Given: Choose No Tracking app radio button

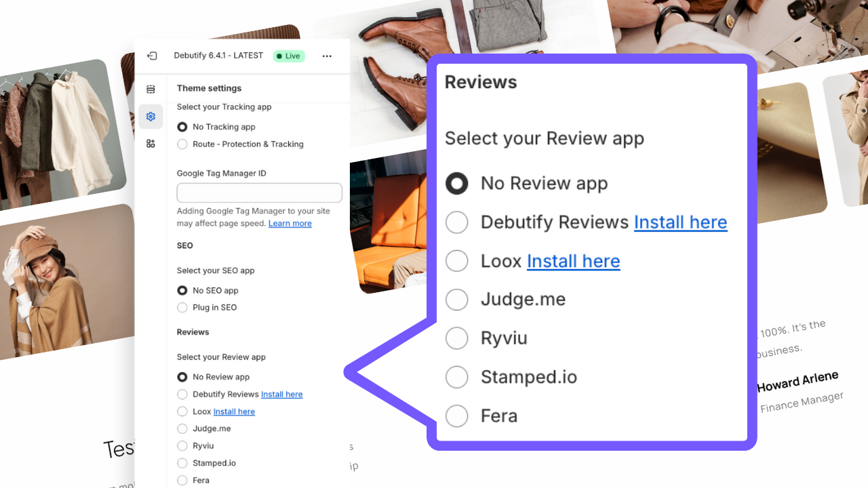Looking at the screenshot, I should 182,127.
